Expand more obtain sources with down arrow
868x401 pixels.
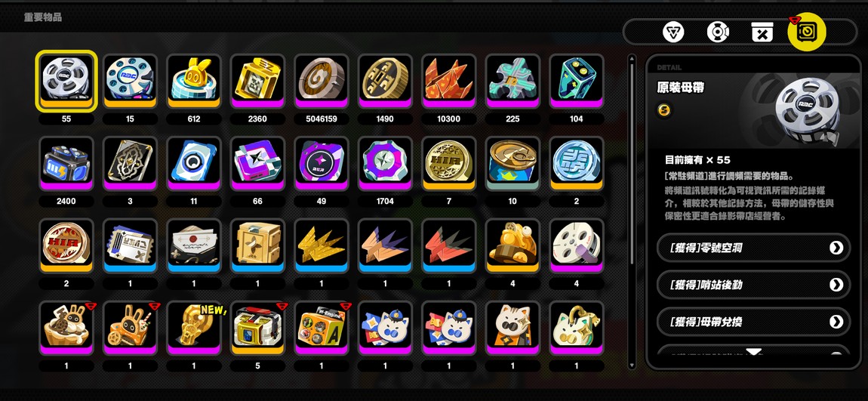(x=754, y=352)
